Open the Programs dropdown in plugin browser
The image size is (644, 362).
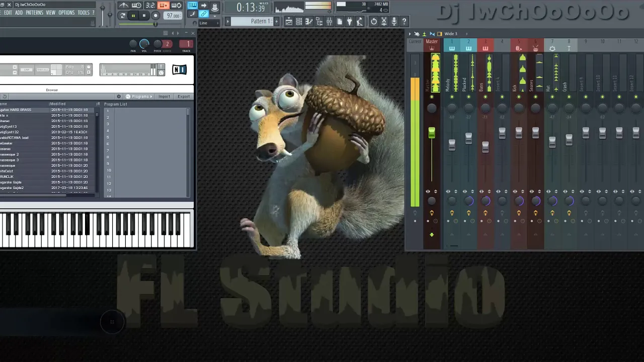tap(139, 97)
